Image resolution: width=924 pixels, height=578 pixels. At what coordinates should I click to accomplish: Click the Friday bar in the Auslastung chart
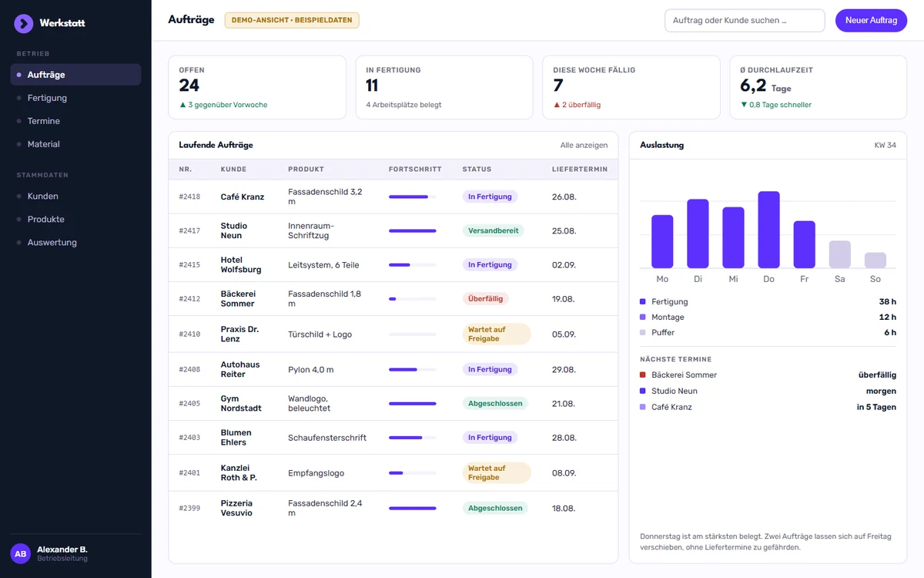pyautogui.click(x=804, y=244)
